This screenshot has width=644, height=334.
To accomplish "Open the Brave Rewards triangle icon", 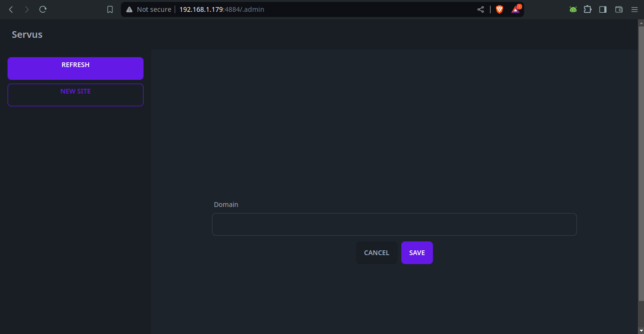I will tap(516, 9).
